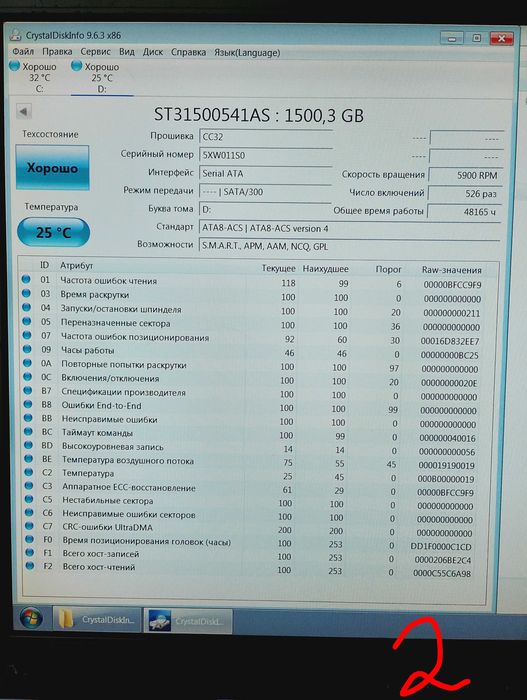Open the Вид menu
527x700 pixels.
127,52
